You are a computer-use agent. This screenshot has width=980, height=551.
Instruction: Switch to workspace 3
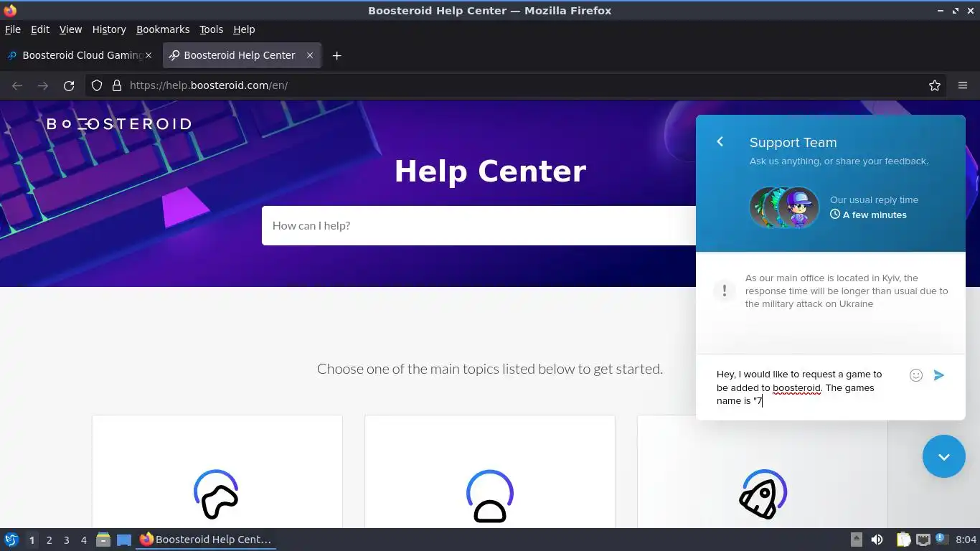66,540
